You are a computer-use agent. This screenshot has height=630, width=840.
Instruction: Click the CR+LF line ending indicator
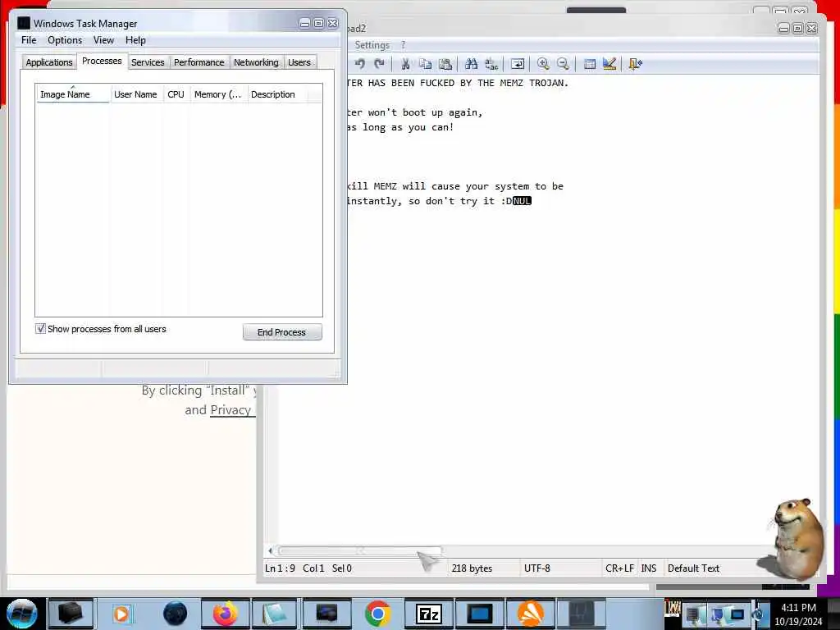click(x=619, y=568)
